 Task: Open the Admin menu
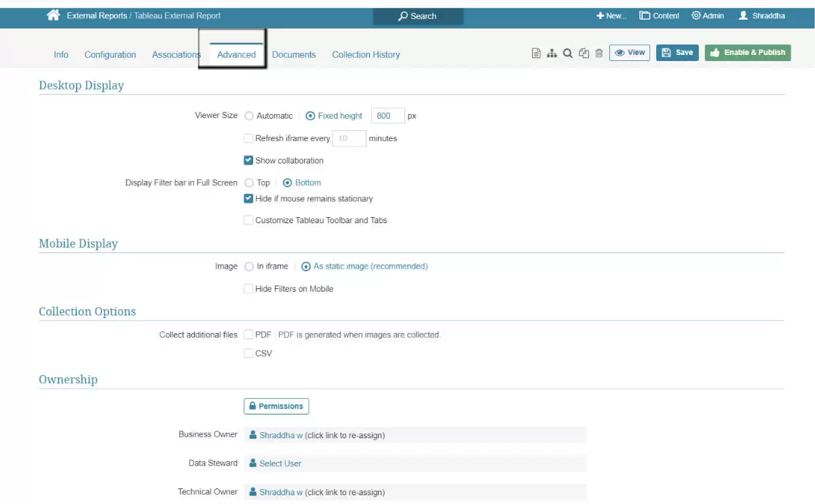pos(708,16)
